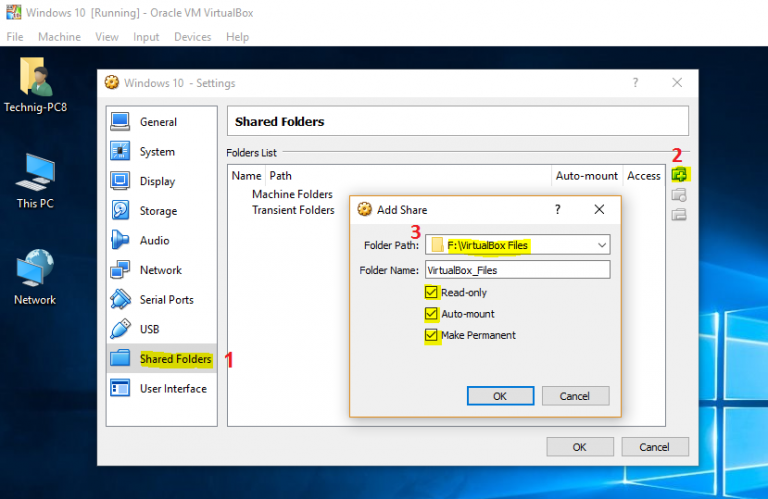Click the add new shared folder icon

coord(679,175)
